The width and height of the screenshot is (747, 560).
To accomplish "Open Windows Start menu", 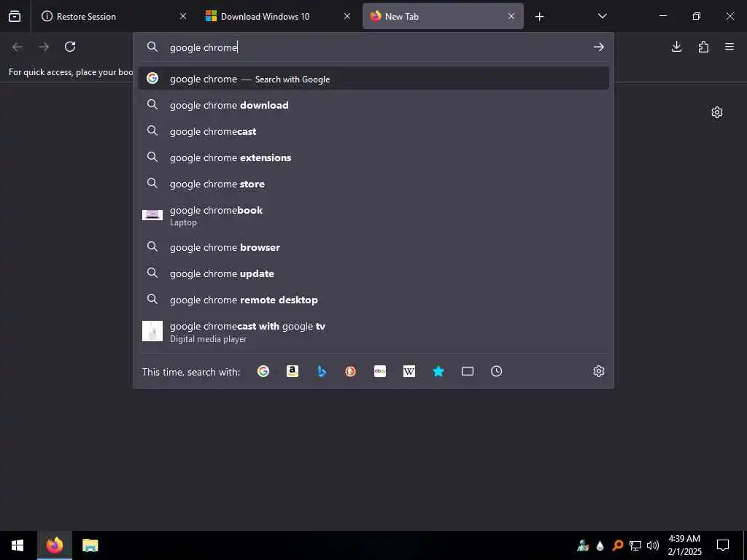I will [x=18, y=545].
